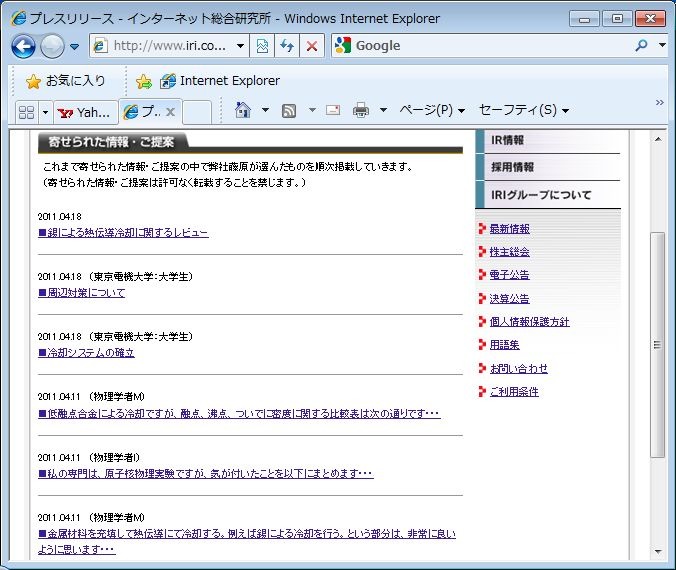Open the 冷却システムの確立 link

pyautogui.click(x=86, y=353)
